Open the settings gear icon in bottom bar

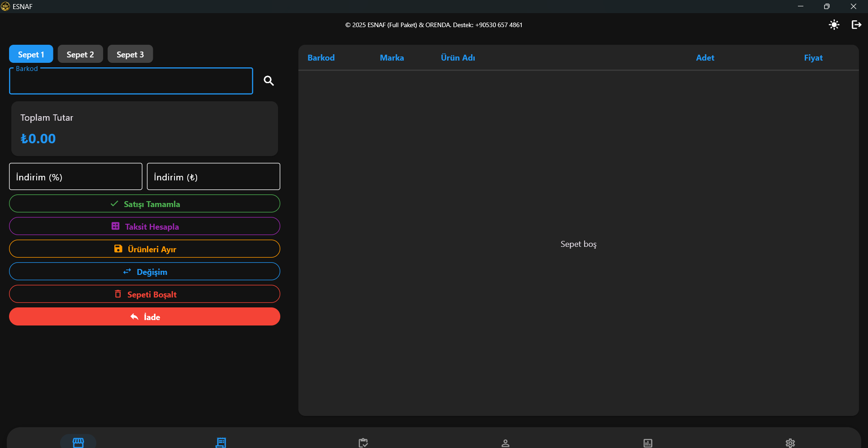(x=790, y=443)
